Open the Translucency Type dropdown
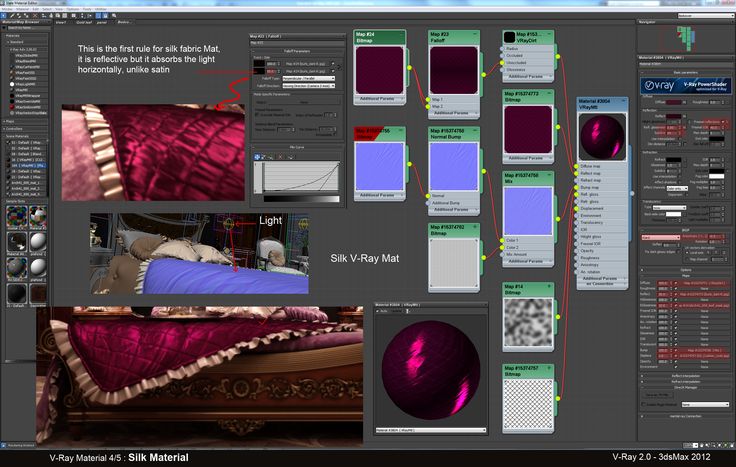736x467 pixels. pyautogui.click(x=669, y=207)
